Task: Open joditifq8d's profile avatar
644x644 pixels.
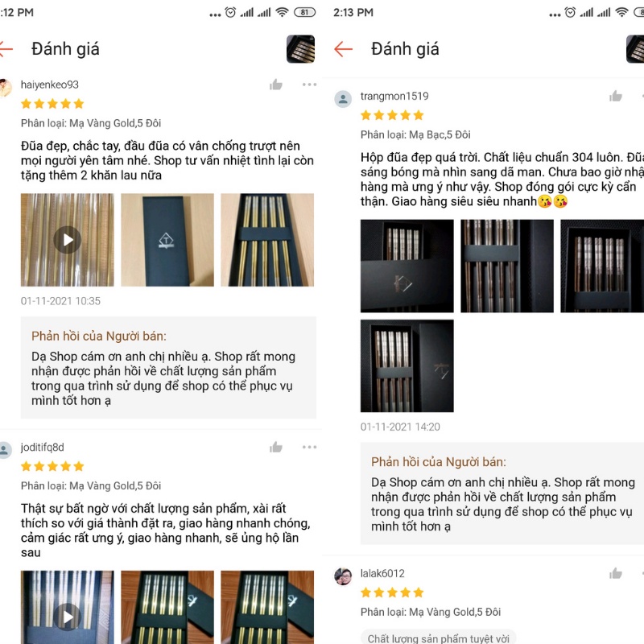Action: pyautogui.click(x=5, y=449)
